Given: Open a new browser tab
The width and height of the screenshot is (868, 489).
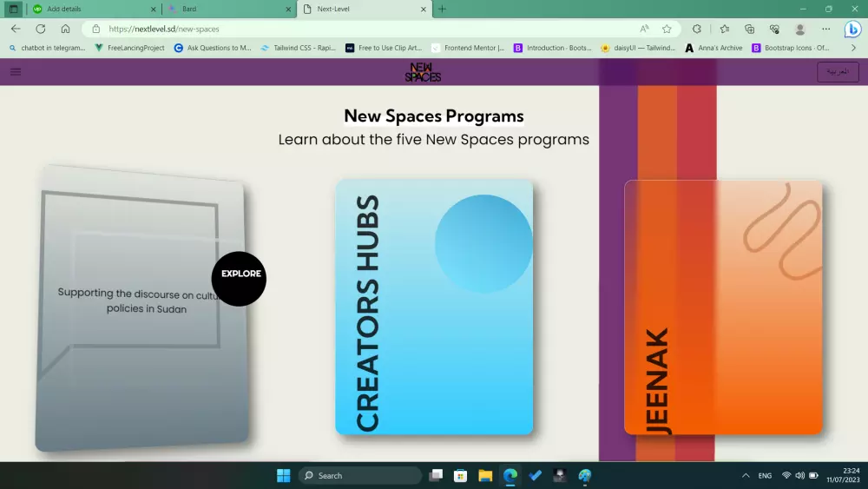Looking at the screenshot, I should [442, 9].
